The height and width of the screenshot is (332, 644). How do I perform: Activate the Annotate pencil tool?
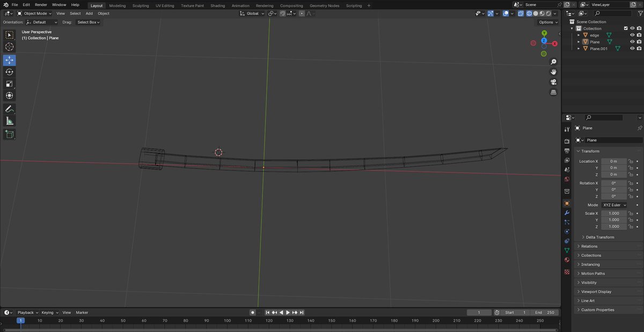(9, 109)
